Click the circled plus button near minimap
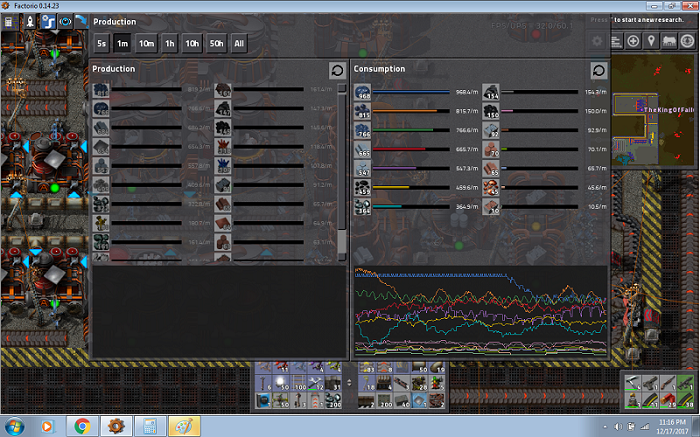This screenshot has width=700, height=437. coord(633,41)
